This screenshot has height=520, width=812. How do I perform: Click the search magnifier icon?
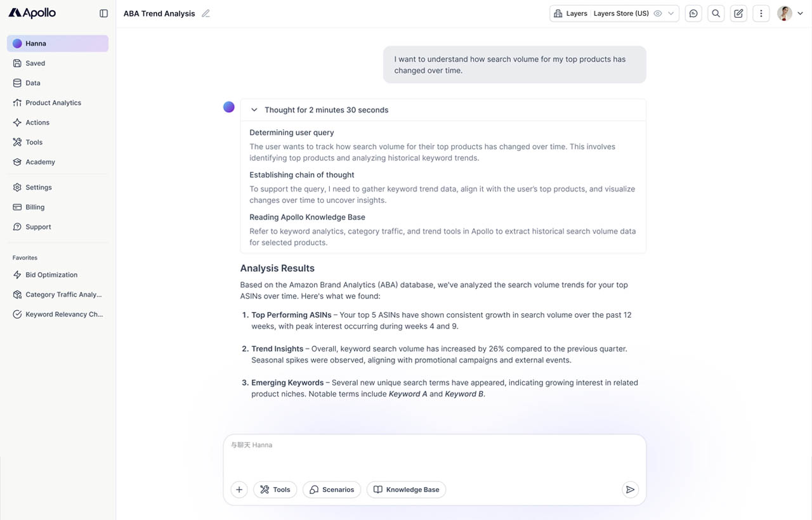coord(716,13)
